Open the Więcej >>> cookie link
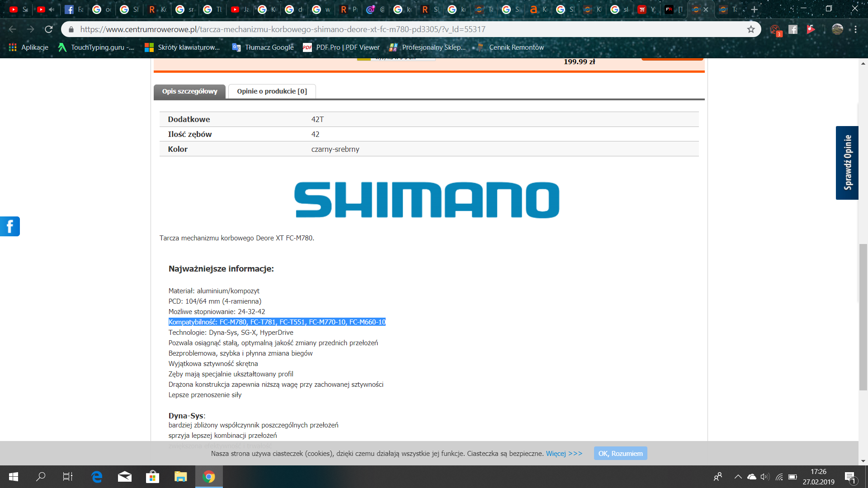This screenshot has width=868, height=488. click(x=564, y=453)
